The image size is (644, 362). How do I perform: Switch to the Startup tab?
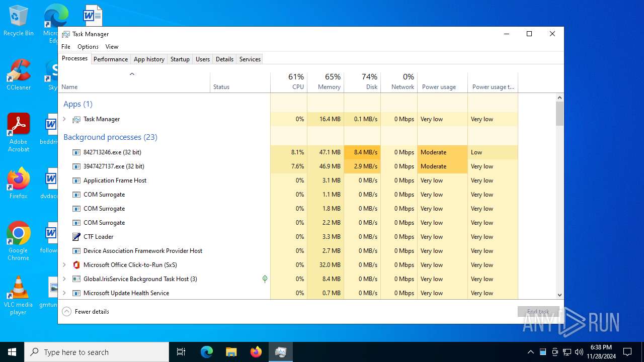pos(180,59)
